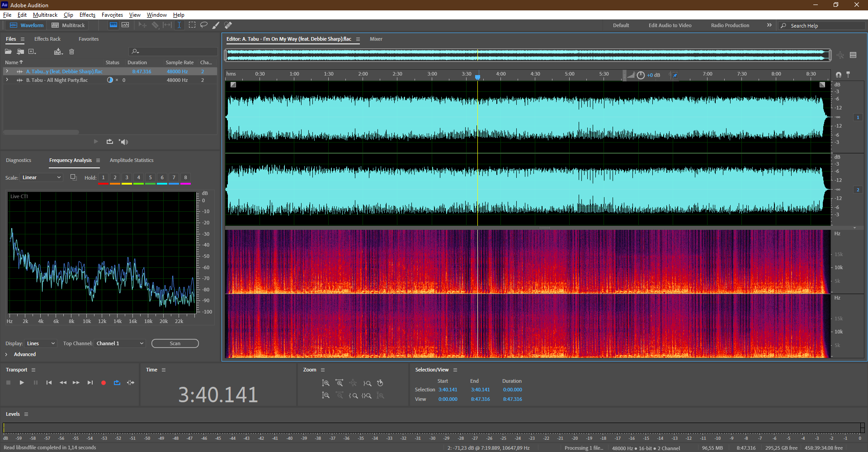The height and width of the screenshot is (452, 868).
Task: Toggle the HUD pin icon
Action: click(675, 75)
